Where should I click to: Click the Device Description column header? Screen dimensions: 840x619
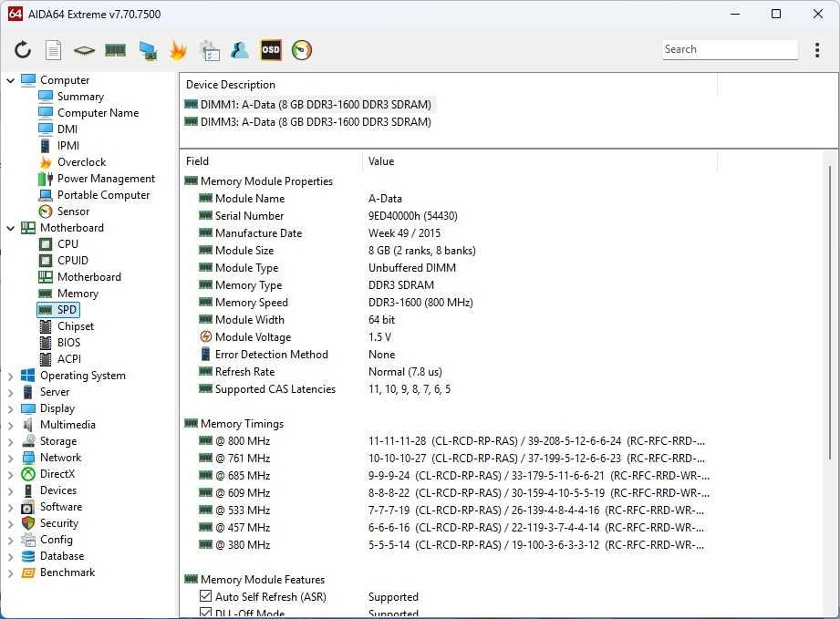pyautogui.click(x=448, y=85)
